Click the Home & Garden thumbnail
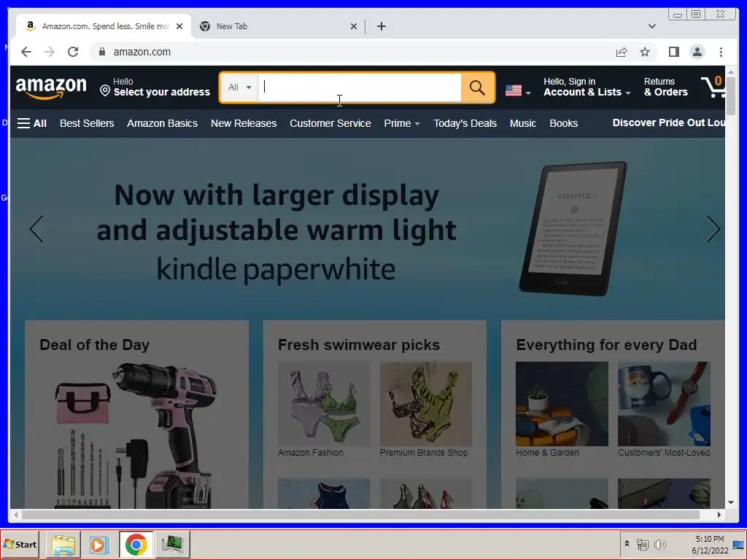The height and width of the screenshot is (560, 747). 562,404
